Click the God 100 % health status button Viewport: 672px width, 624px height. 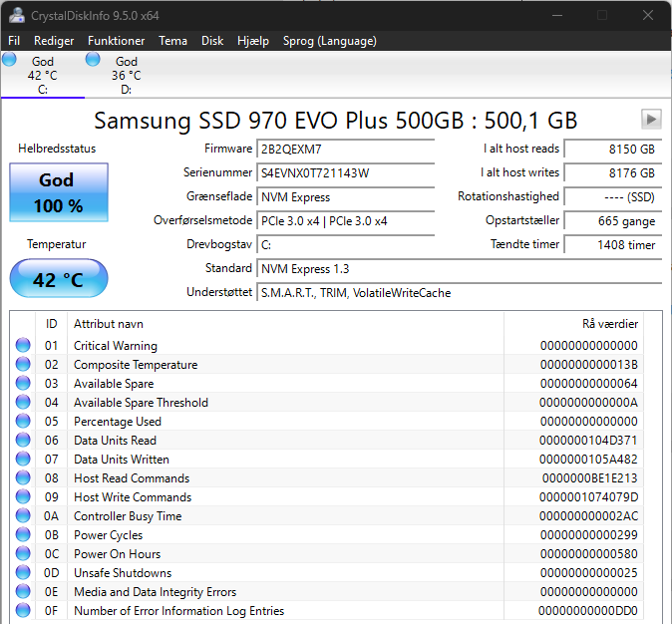[x=59, y=192]
